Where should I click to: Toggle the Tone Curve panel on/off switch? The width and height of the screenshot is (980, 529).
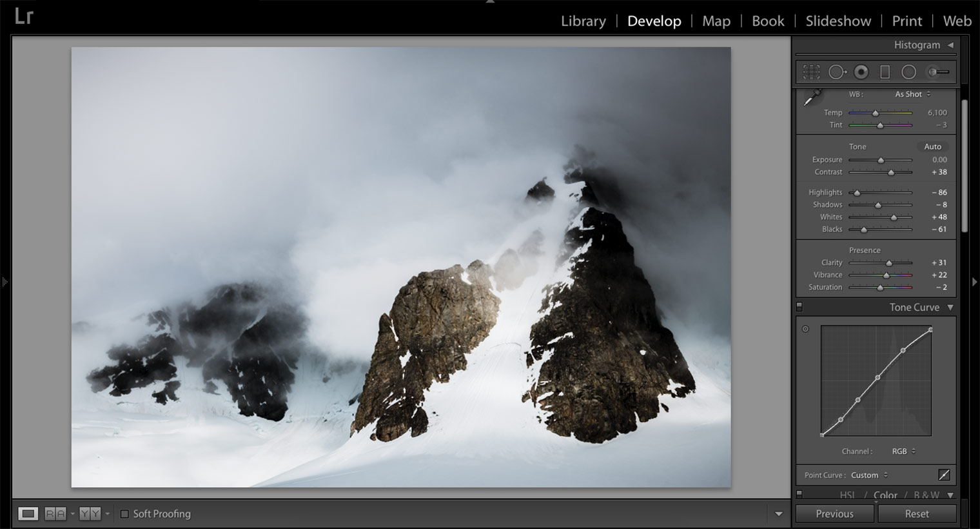click(799, 308)
